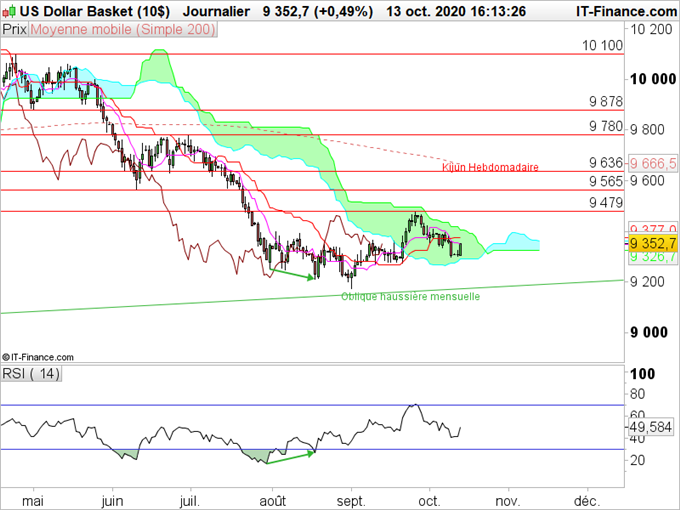Open the RSI ( 14) indicator label
The width and height of the screenshot is (680, 510).
click(x=31, y=373)
